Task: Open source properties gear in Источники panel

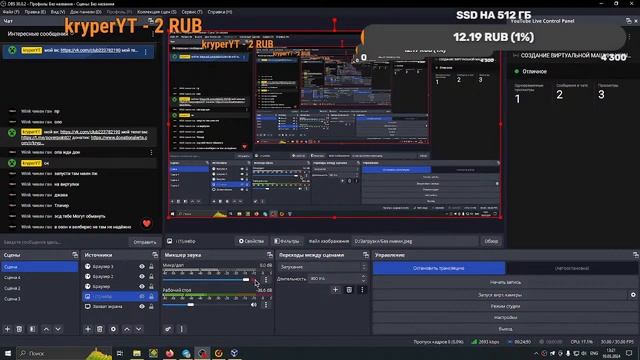Action: [x=113, y=329]
